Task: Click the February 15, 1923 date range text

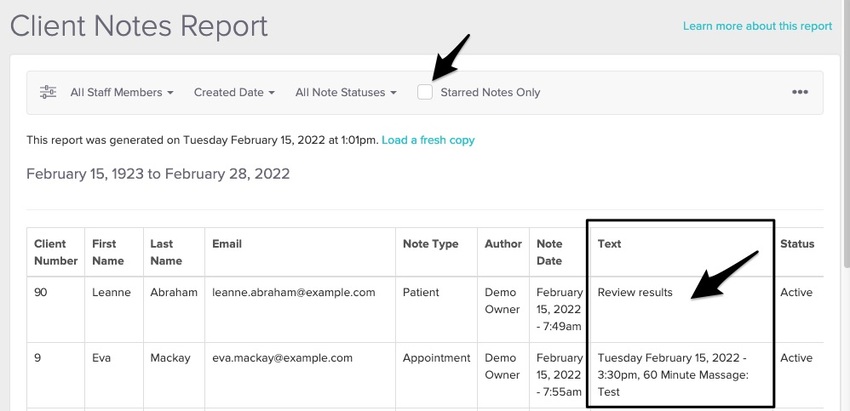Action: pyautogui.click(x=158, y=174)
